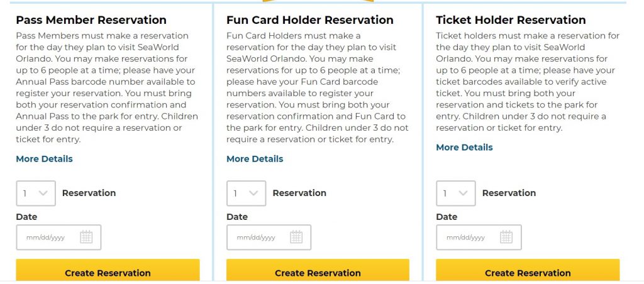Open calendar icon in Fun Card Holder date field
Viewport: 644px width, 284px height.
coord(296,237)
